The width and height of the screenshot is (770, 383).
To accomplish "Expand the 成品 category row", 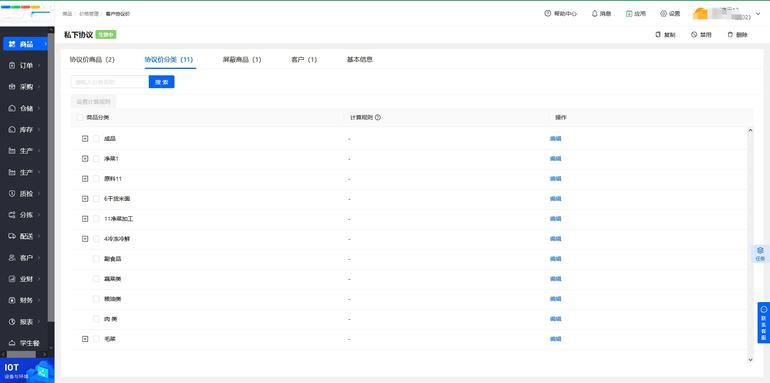I will [x=85, y=139].
